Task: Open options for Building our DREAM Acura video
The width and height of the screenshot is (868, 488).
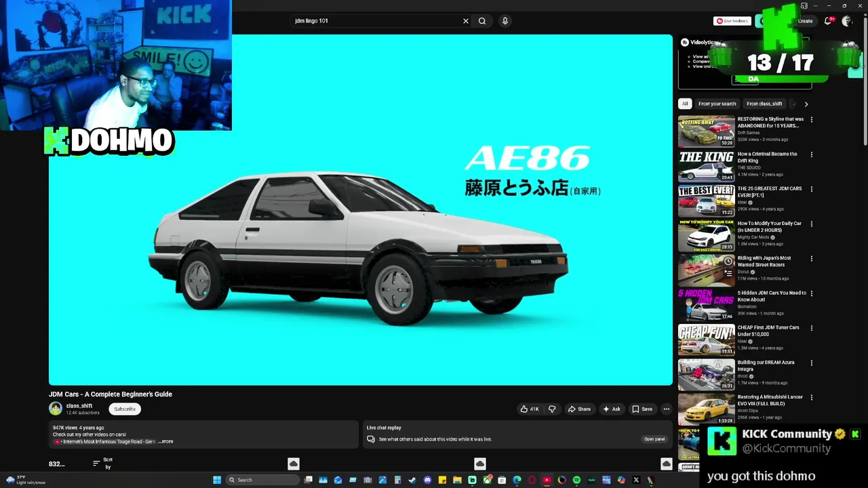Action: 811,363
